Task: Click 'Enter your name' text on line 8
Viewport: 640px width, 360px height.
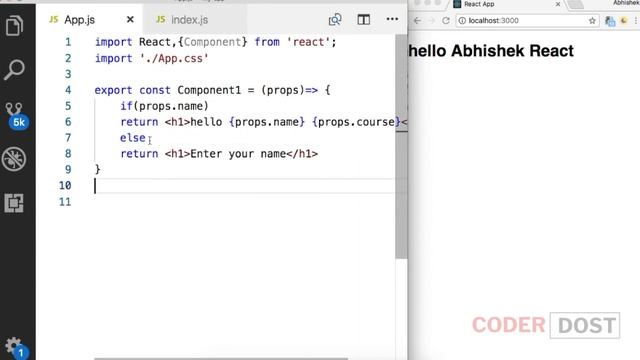Action: (x=238, y=153)
